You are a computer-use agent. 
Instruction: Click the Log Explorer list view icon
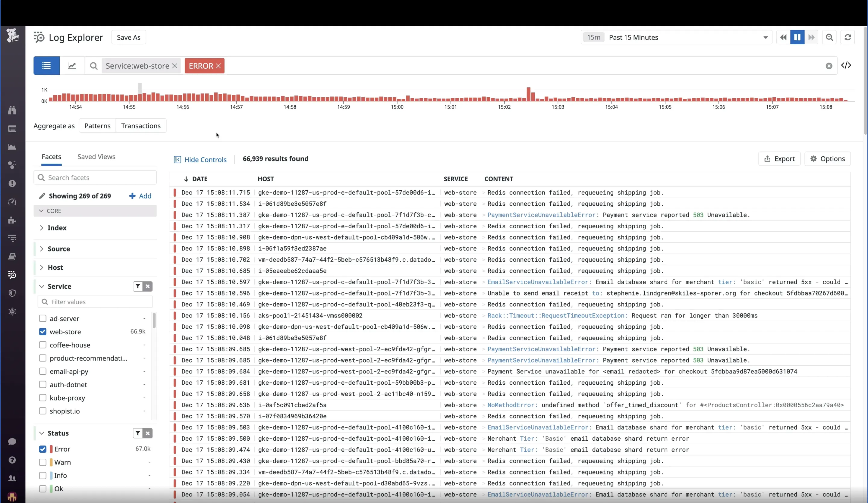pos(46,65)
